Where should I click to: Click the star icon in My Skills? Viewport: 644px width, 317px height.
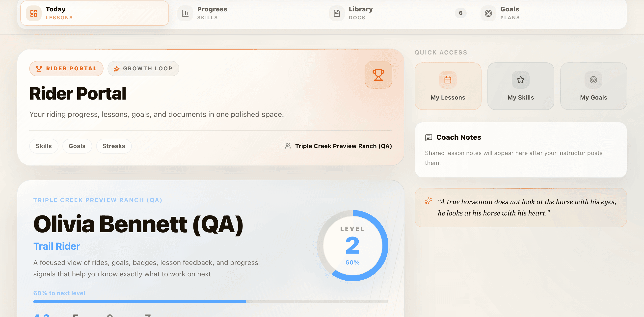click(x=520, y=80)
